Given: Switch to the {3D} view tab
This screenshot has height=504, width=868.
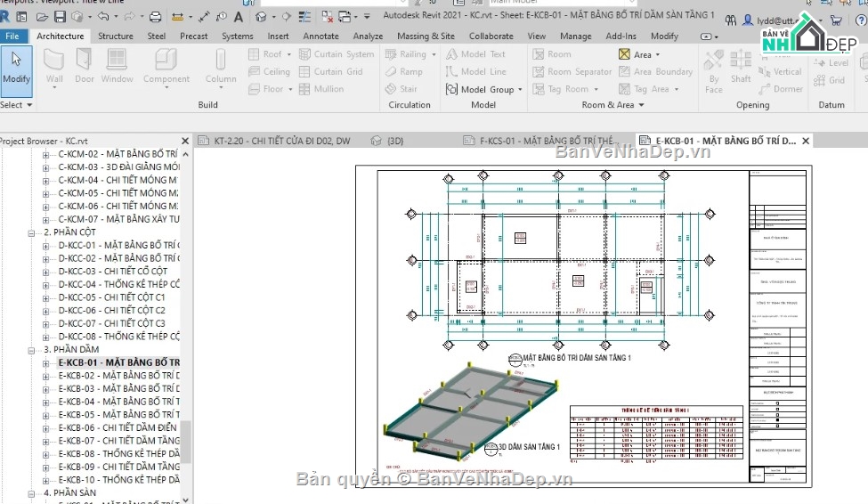Looking at the screenshot, I should coord(387,141).
